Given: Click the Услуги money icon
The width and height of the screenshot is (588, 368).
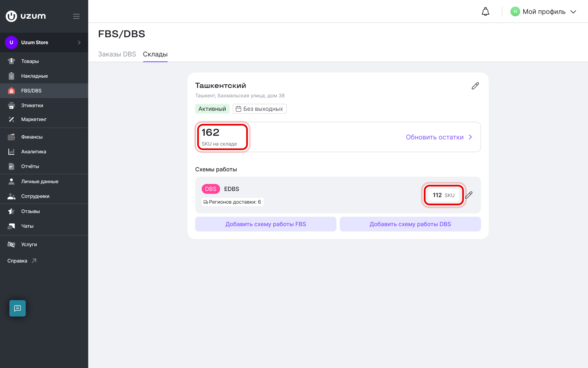Looking at the screenshot, I should pos(11,245).
